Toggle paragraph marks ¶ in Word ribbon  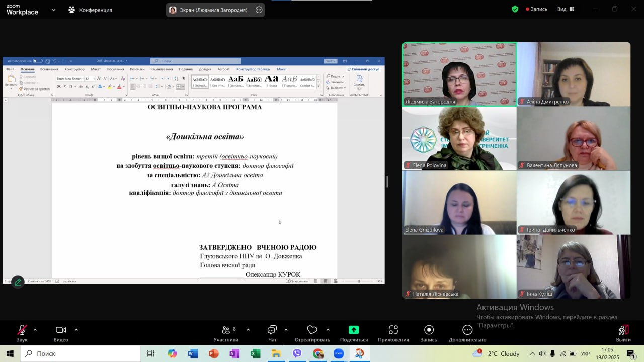(184, 79)
